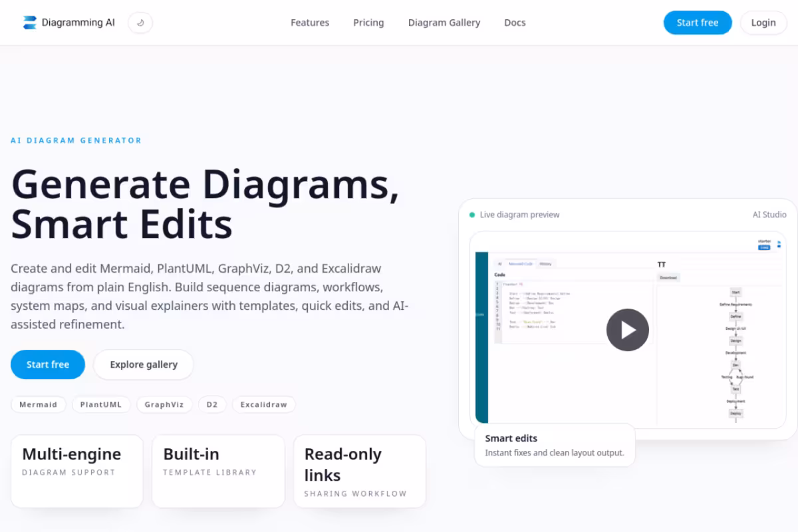Click the Login button

point(763,23)
